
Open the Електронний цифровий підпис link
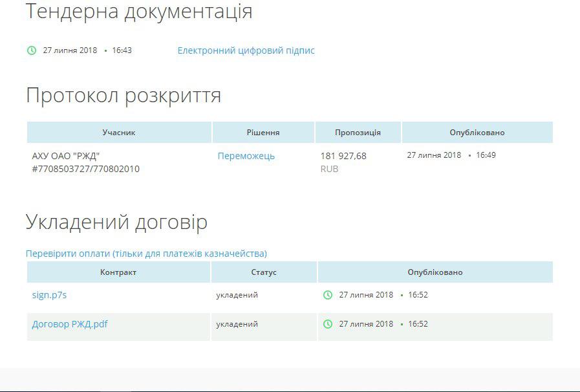click(246, 50)
